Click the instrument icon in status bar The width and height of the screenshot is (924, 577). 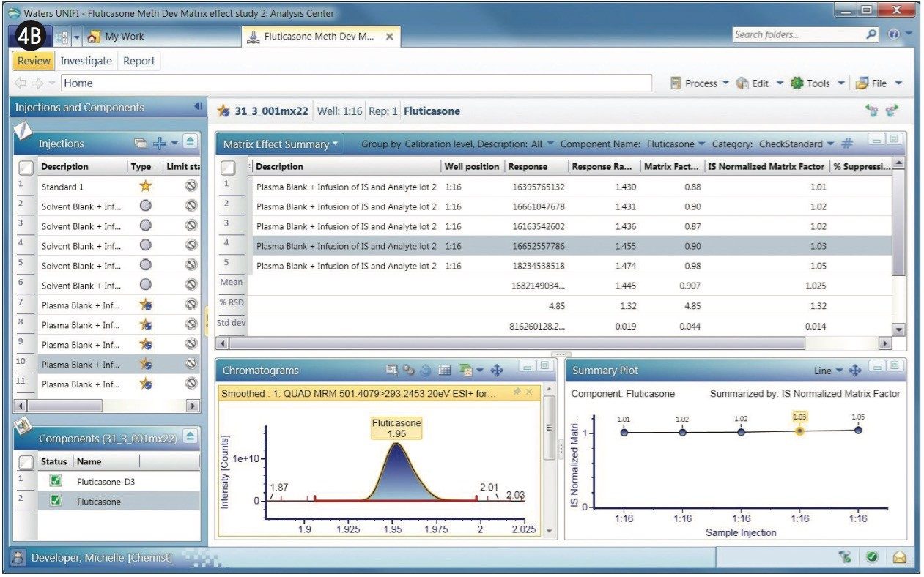click(845, 557)
